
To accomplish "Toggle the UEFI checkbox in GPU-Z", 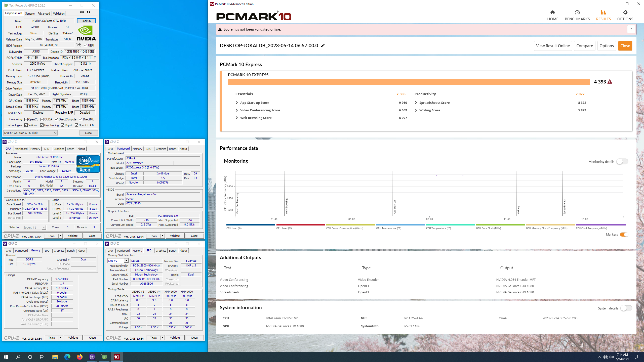I will pyautogui.click(x=86, y=46).
